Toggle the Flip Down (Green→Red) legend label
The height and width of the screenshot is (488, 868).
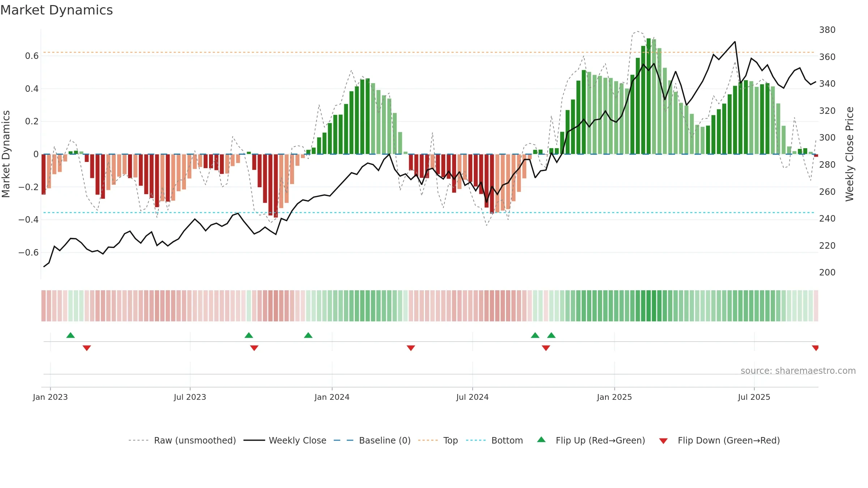[x=729, y=440]
